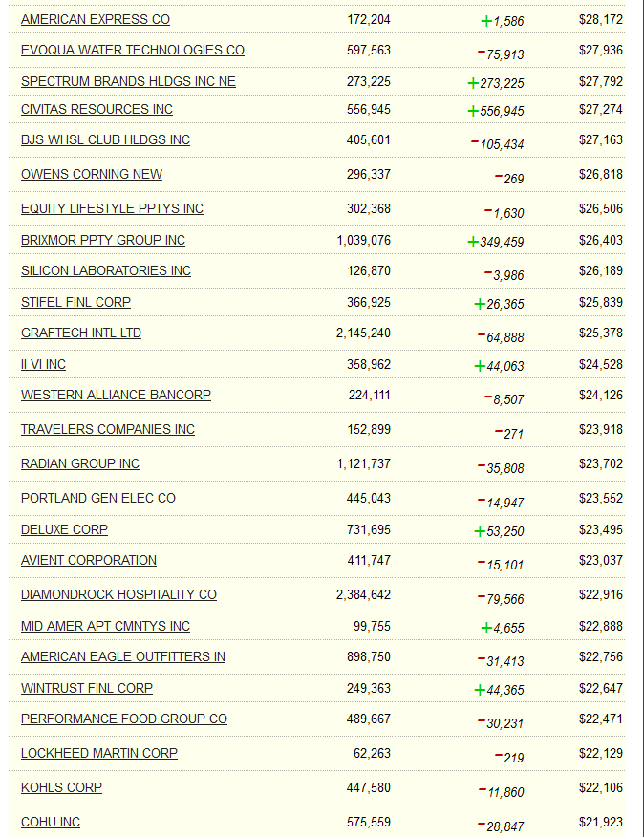644x837 pixels.
Task: Open CIVITAS RESOURCES INC holding
Action: [97, 110]
